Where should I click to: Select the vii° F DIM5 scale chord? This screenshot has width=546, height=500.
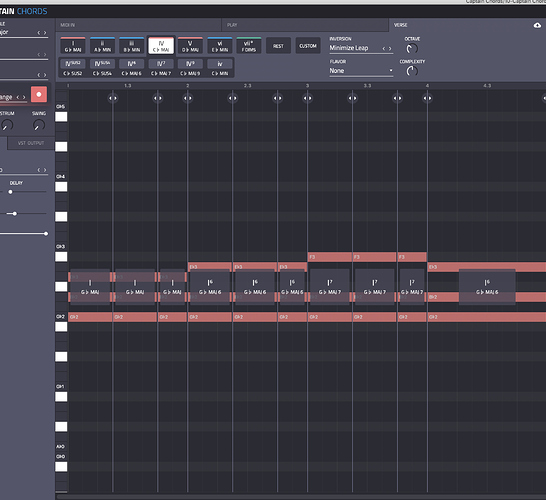point(249,46)
